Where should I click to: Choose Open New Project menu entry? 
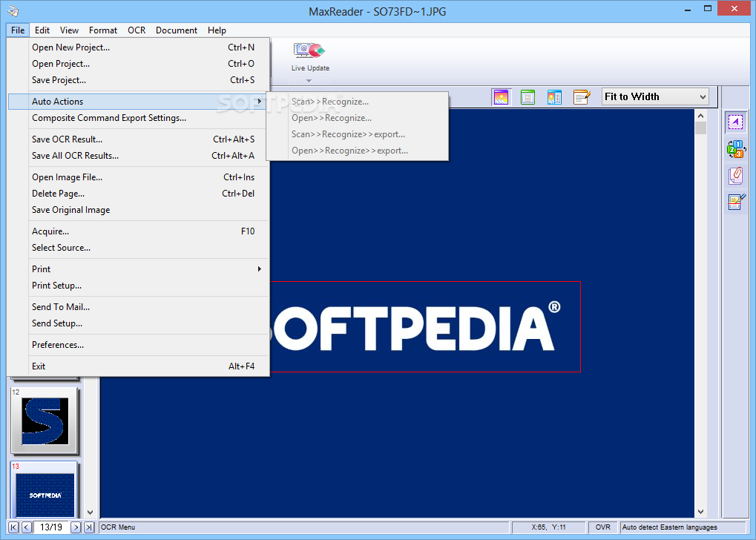pos(139,47)
